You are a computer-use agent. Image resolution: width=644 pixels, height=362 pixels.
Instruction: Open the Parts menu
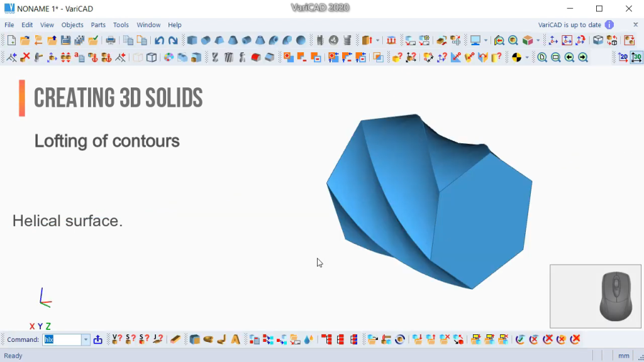(x=98, y=25)
